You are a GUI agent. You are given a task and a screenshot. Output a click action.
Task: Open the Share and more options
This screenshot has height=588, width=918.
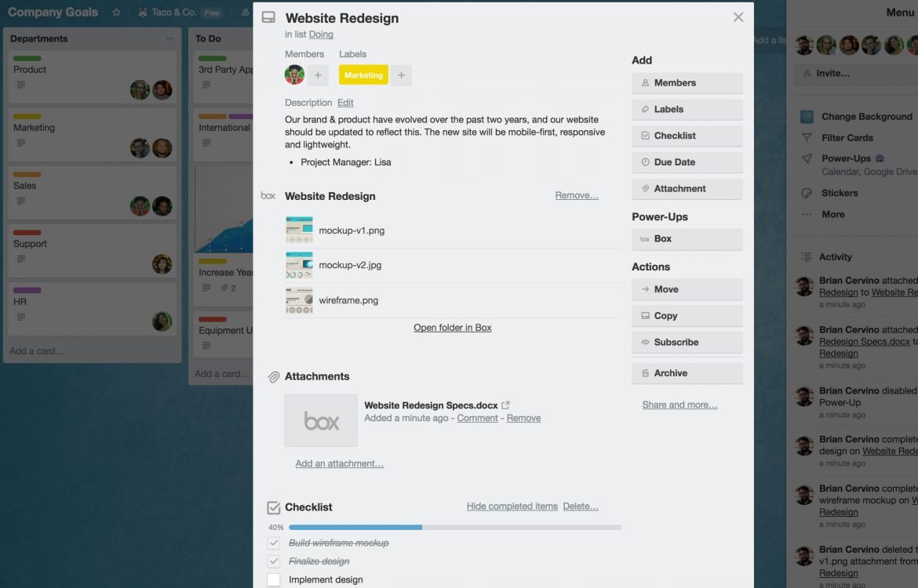(x=679, y=405)
